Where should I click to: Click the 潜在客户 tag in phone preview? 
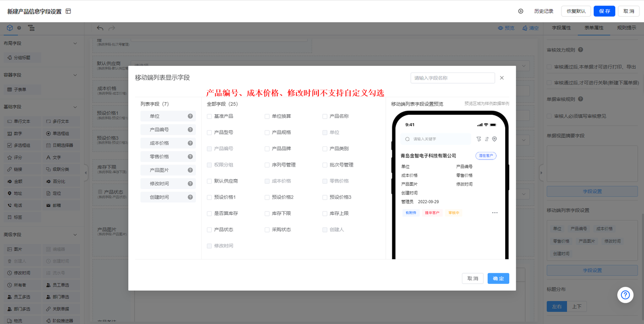[x=486, y=156]
